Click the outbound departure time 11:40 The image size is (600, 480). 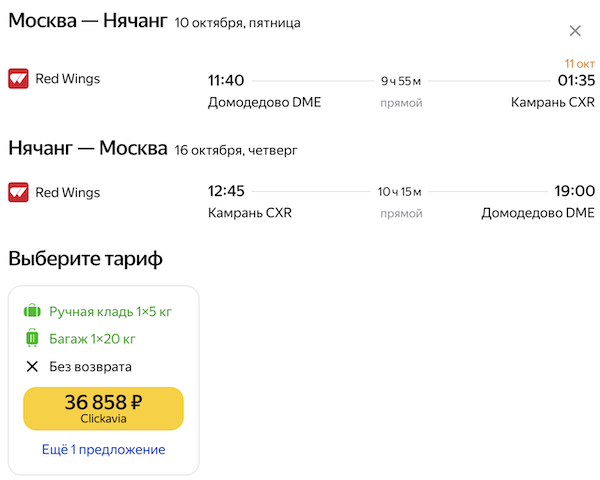coord(226,80)
